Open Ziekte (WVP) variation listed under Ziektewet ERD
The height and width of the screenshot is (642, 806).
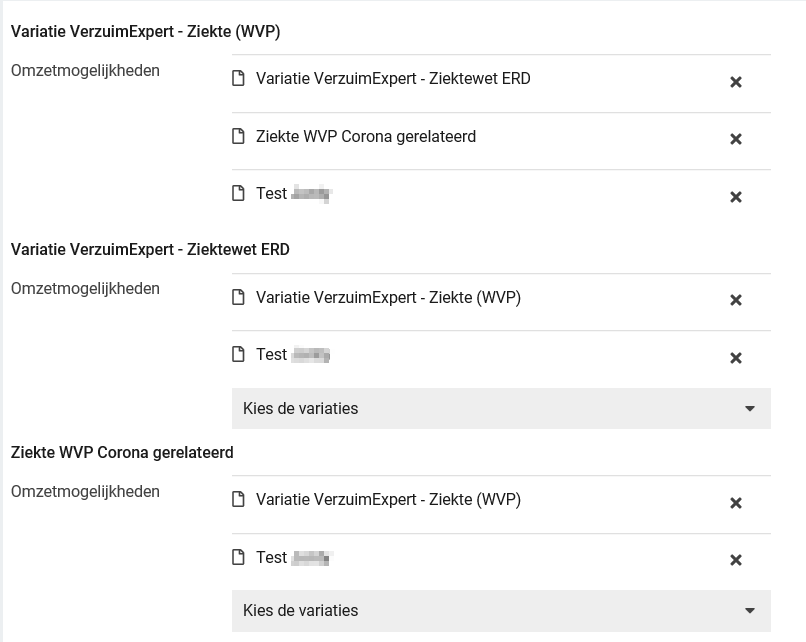coord(388,297)
